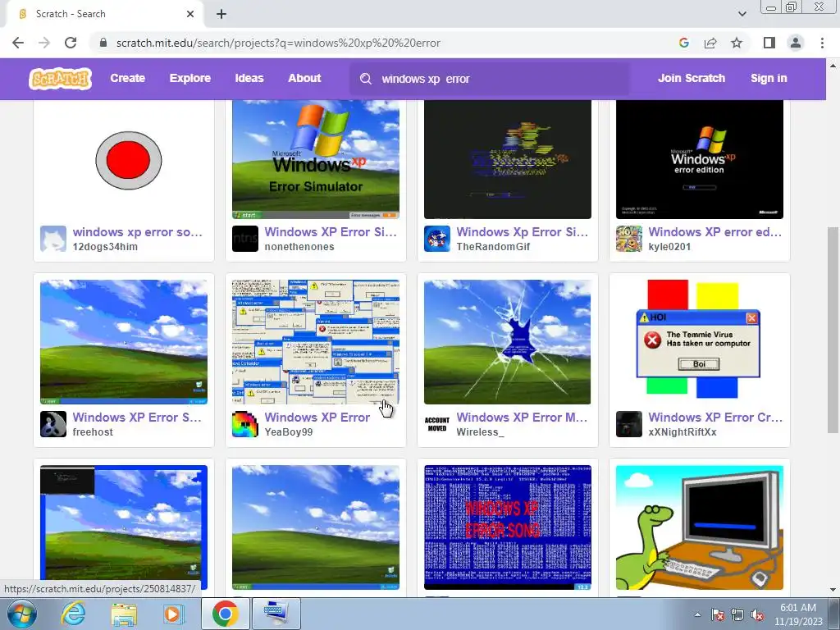
Task: Open 'Windows XP Error' by YeaBoy99
Action: 317,418
